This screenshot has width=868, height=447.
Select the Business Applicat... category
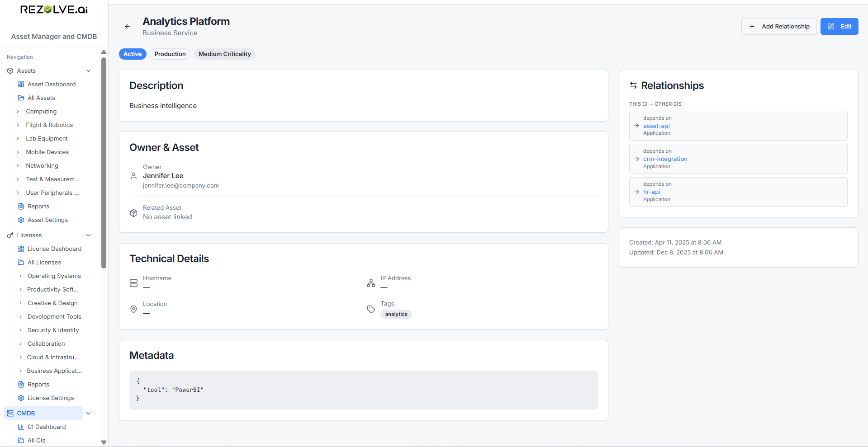tap(54, 371)
